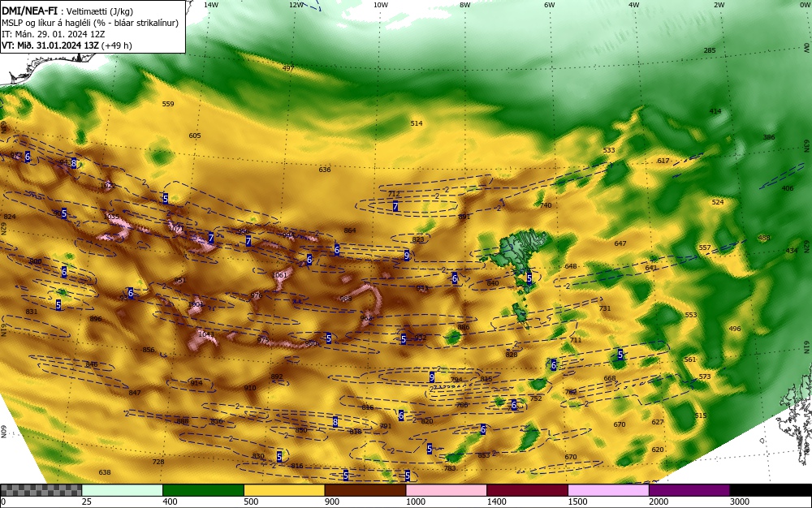The image size is (812, 508).
Task: Click the 533 map value
Action: pos(609,150)
